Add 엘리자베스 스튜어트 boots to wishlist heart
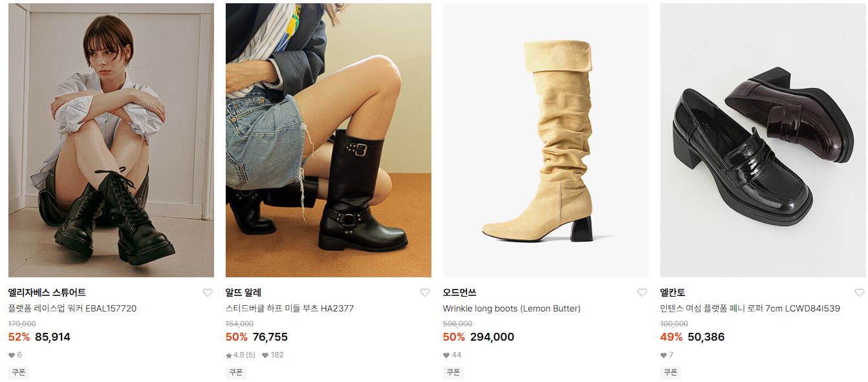868x382 pixels. [x=208, y=293]
